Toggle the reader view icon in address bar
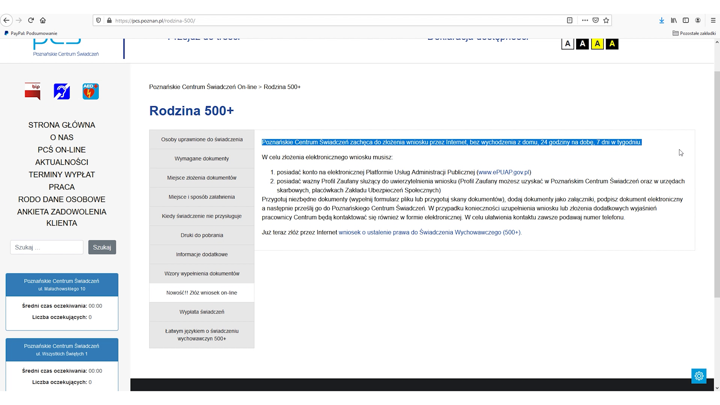This screenshot has width=720, height=405. click(570, 20)
